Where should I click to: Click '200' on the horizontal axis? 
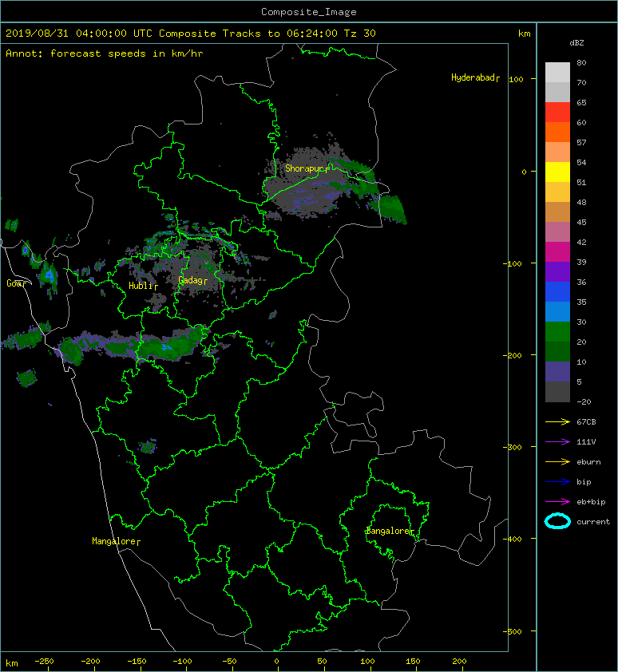point(459,662)
